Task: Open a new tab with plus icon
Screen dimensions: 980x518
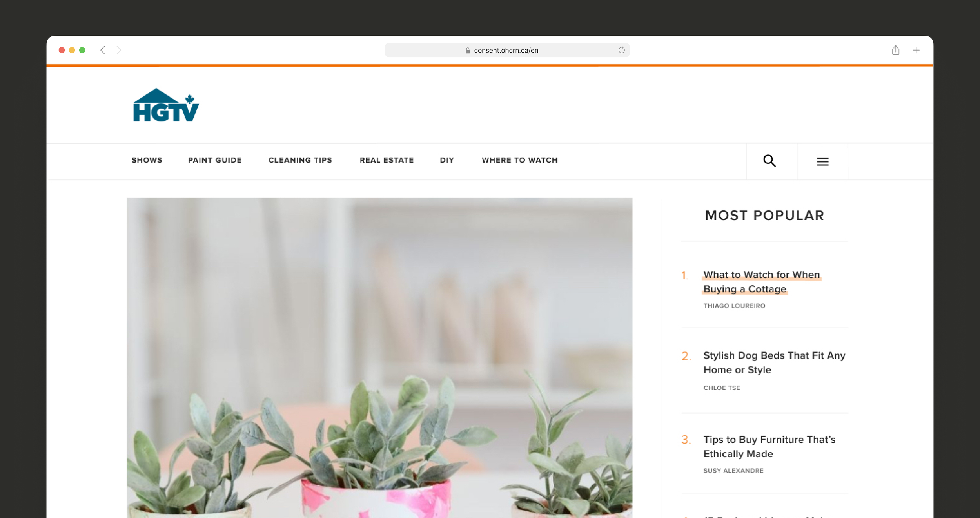Action: (916, 50)
